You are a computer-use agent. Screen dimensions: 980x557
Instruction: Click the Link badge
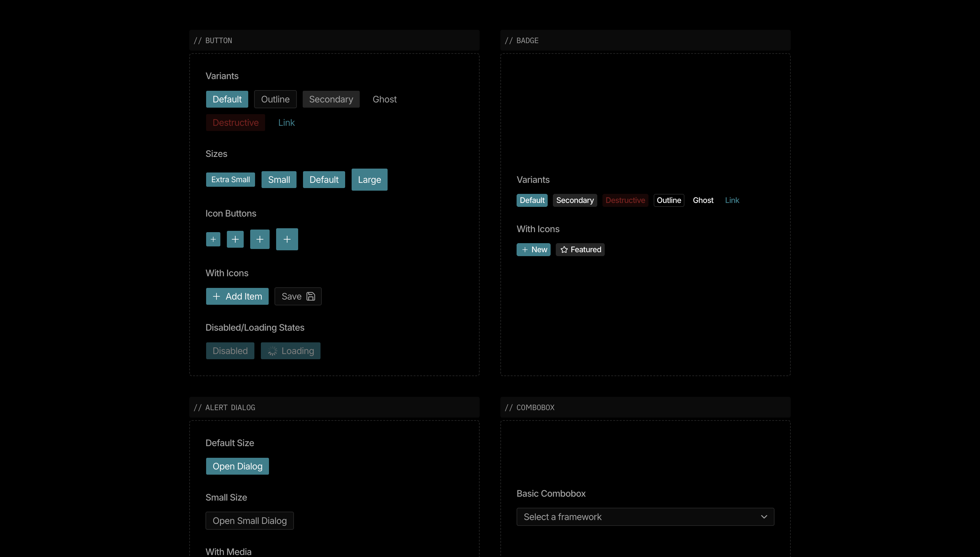click(x=732, y=200)
